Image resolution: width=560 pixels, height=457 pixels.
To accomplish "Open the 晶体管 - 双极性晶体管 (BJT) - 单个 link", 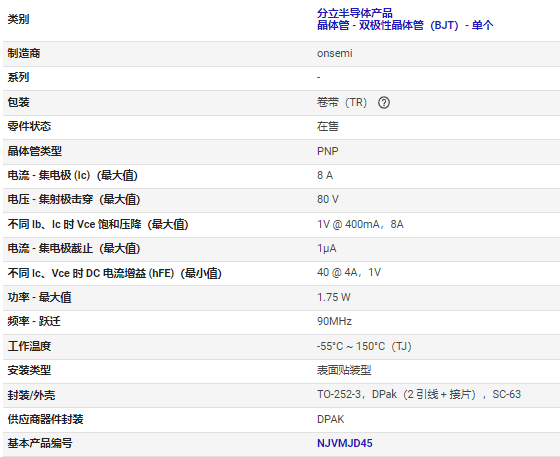I will click(405, 25).
